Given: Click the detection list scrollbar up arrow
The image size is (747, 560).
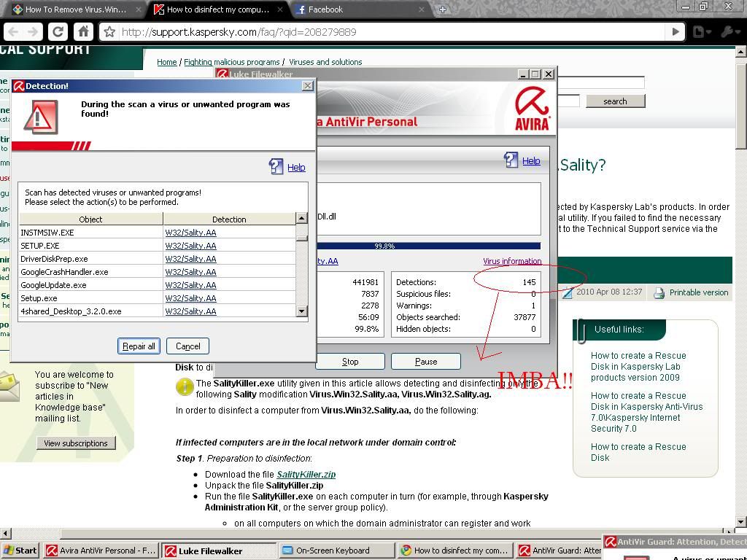Looking at the screenshot, I should coord(301,218).
